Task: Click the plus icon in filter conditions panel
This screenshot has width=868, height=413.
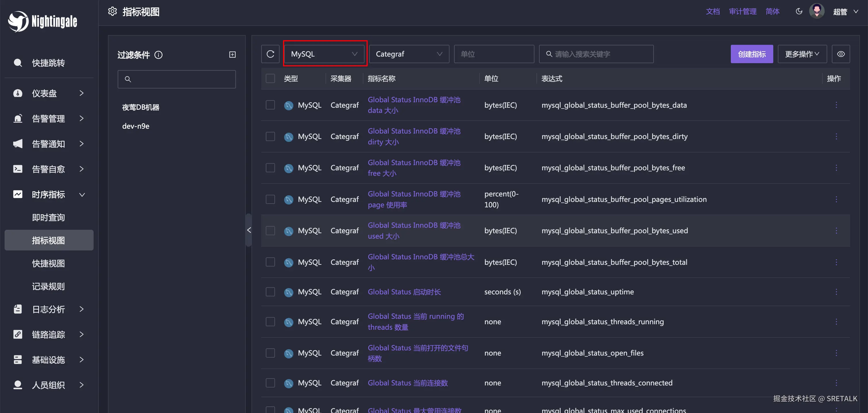Action: click(232, 55)
